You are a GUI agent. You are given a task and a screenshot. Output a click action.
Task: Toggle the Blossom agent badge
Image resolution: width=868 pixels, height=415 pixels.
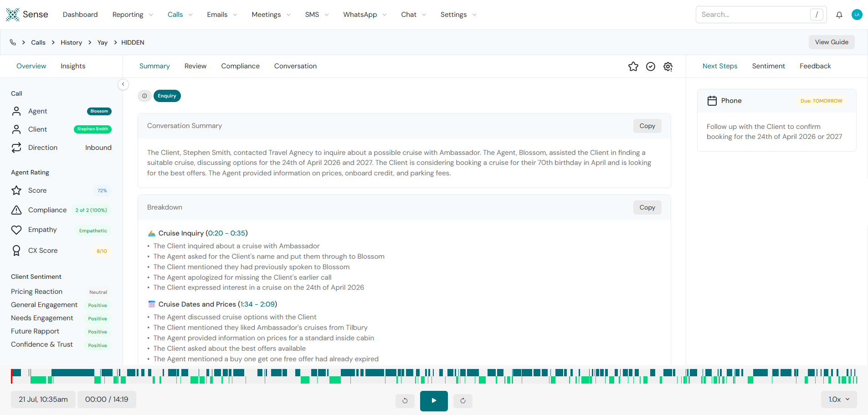pos(99,111)
